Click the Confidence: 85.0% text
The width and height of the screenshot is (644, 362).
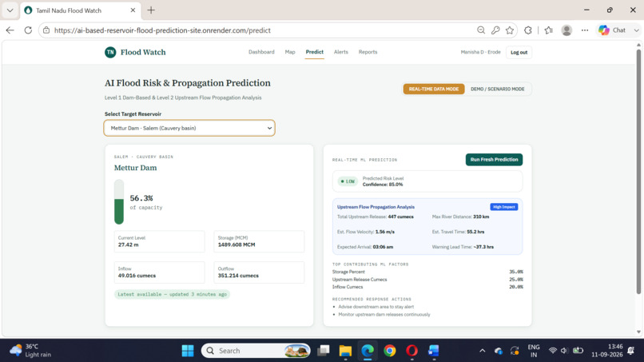(383, 185)
